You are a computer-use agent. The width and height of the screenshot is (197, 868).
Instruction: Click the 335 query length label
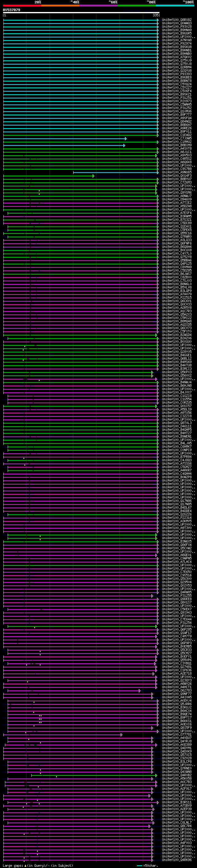(155, 15)
